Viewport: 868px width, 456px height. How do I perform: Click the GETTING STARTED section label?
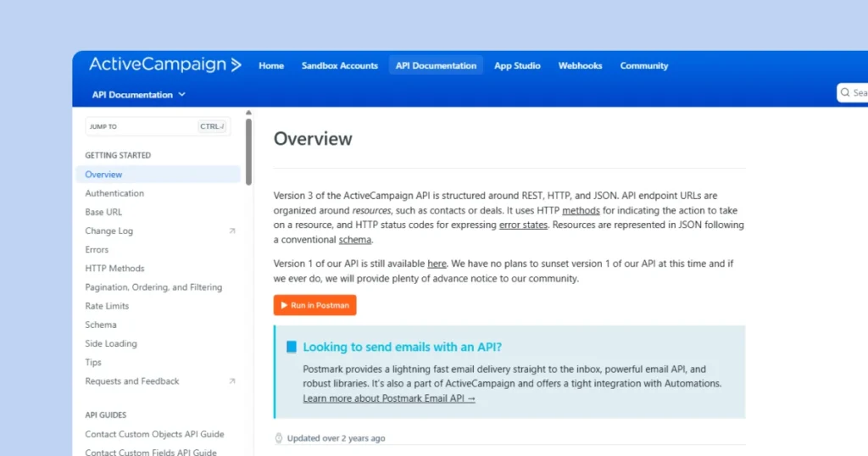(x=118, y=155)
